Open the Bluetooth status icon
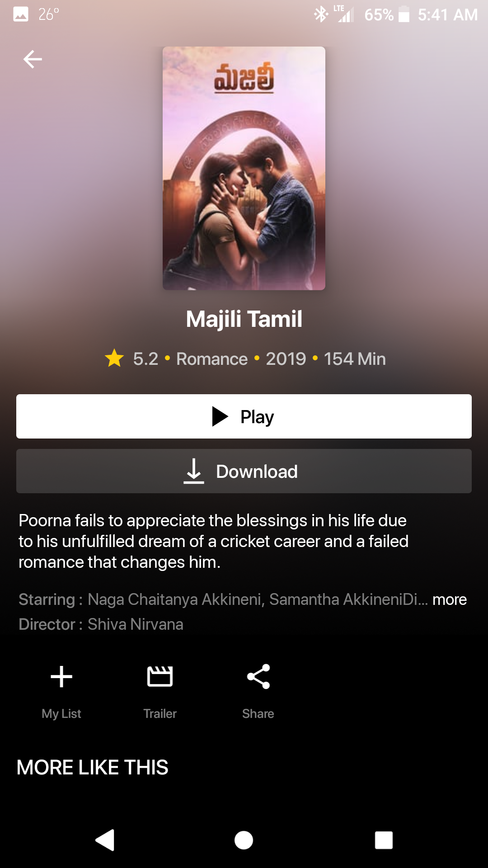 [321, 14]
